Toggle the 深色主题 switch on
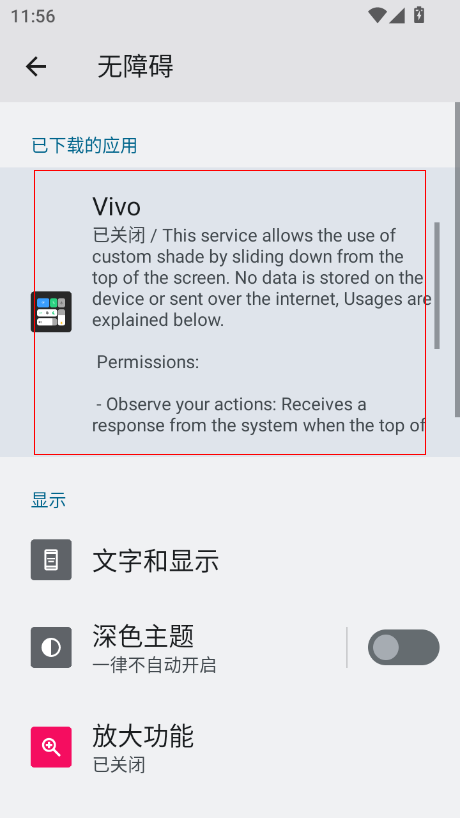The image size is (460, 818). 404,647
